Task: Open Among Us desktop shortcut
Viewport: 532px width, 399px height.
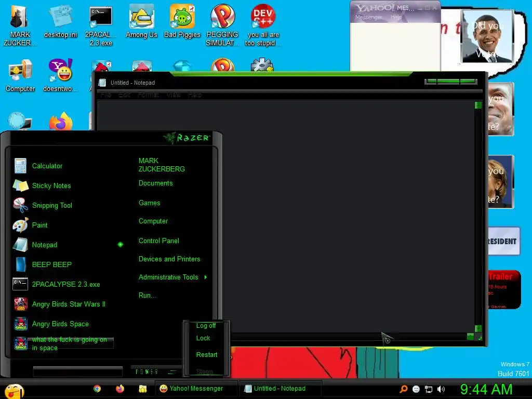Action: 141,21
